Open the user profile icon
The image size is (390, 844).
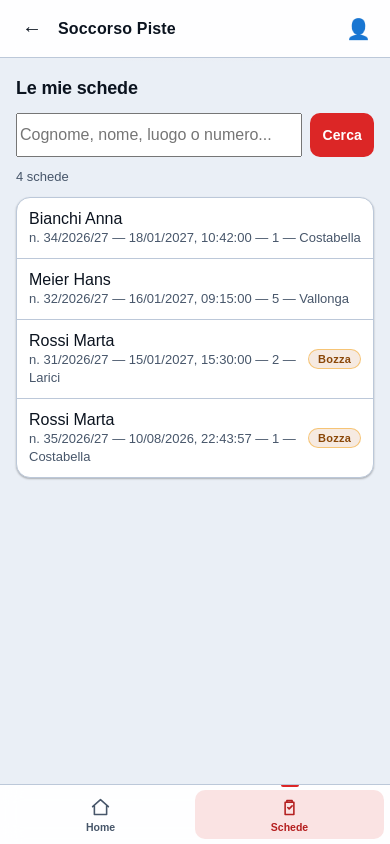(x=358, y=29)
